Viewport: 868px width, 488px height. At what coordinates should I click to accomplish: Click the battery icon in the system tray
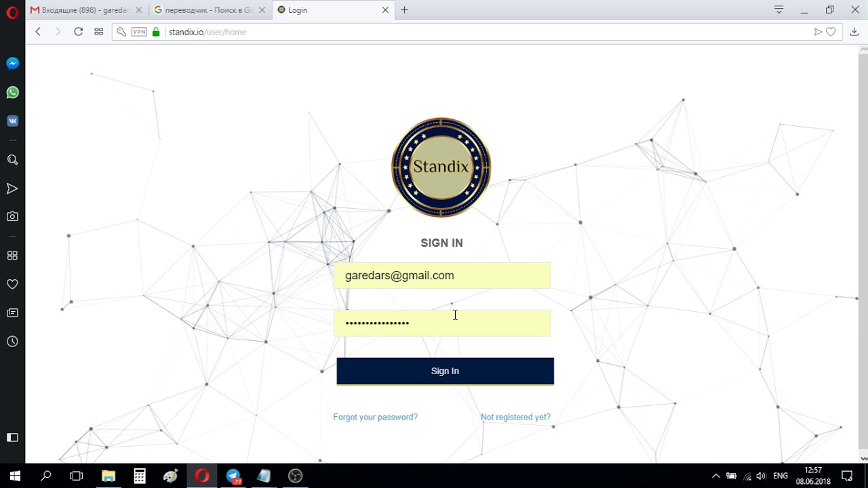[731, 476]
